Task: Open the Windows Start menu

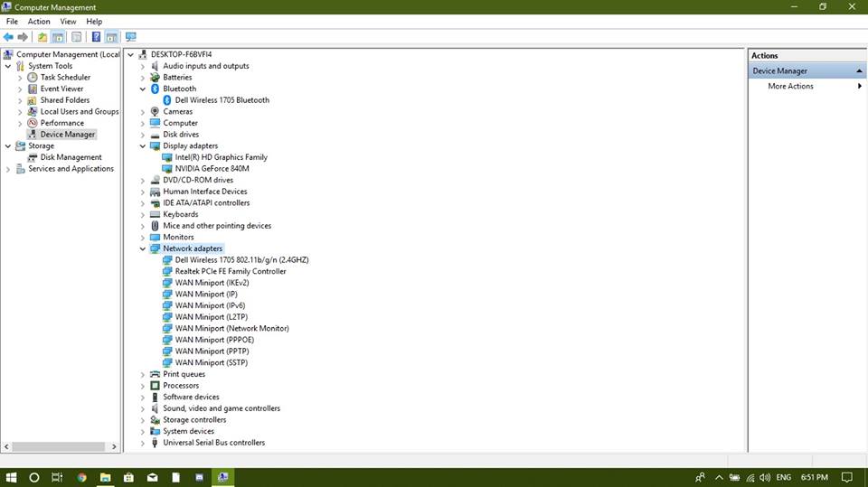Action: click(x=11, y=477)
